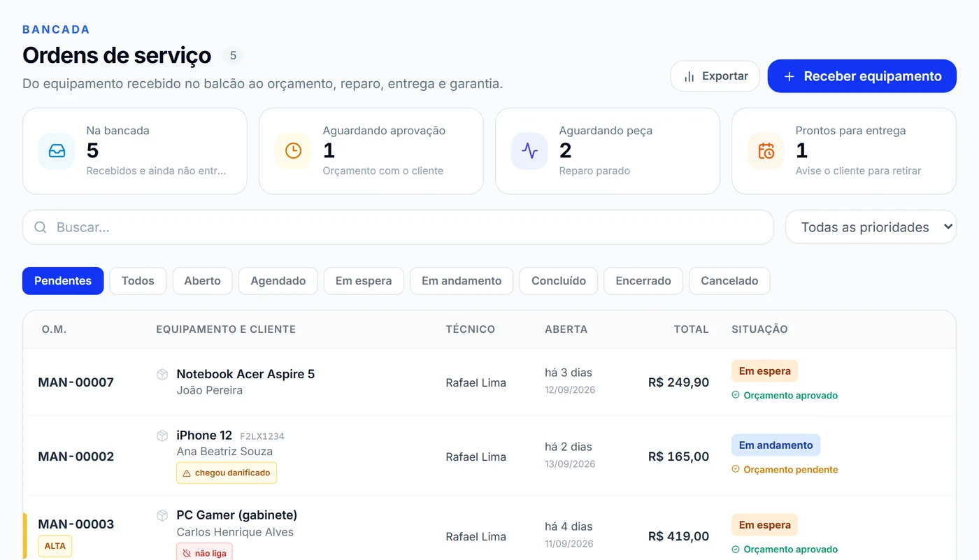The image size is (979, 560).
Task: Click the R$ 165,00 total value
Action: (x=678, y=457)
